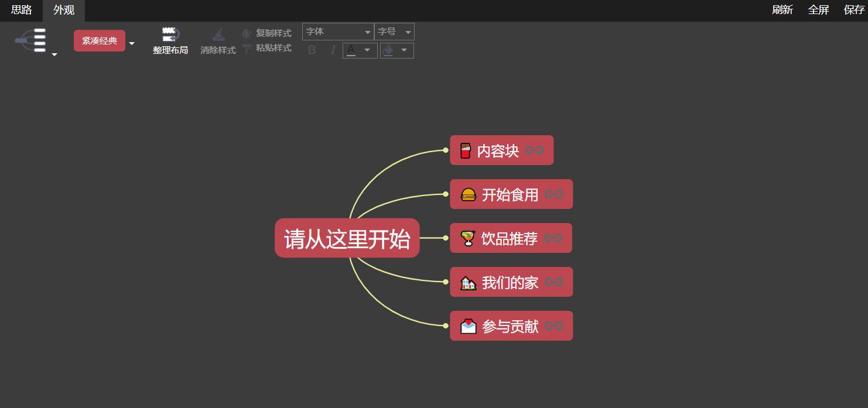
Task: Switch to the 思路 tab
Action: 21,10
